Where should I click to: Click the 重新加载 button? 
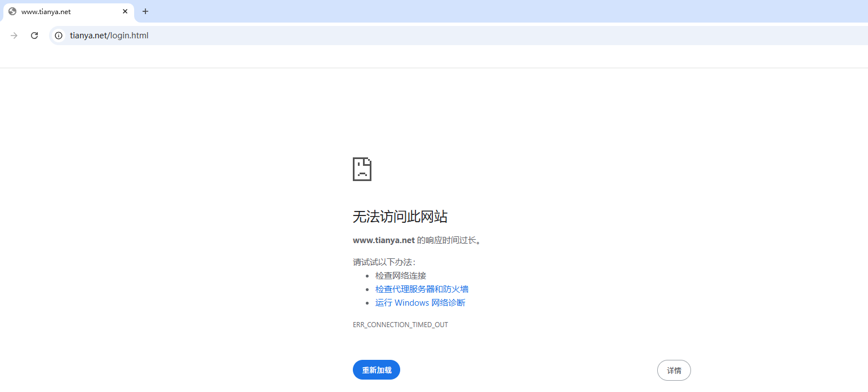click(377, 370)
